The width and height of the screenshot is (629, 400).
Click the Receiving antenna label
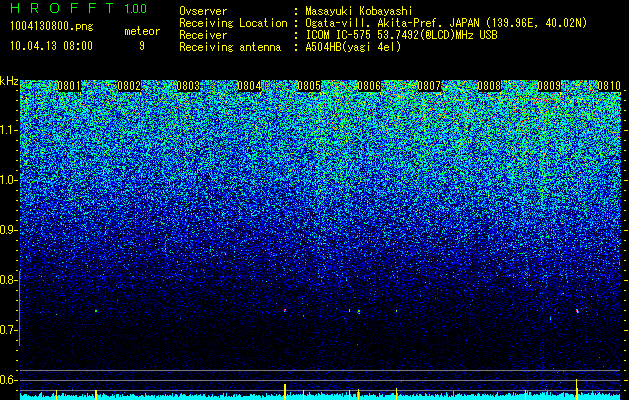pyautogui.click(x=230, y=47)
